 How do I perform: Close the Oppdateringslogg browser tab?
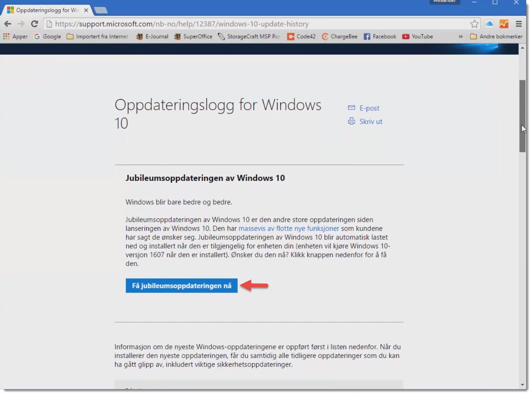coord(86,10)
